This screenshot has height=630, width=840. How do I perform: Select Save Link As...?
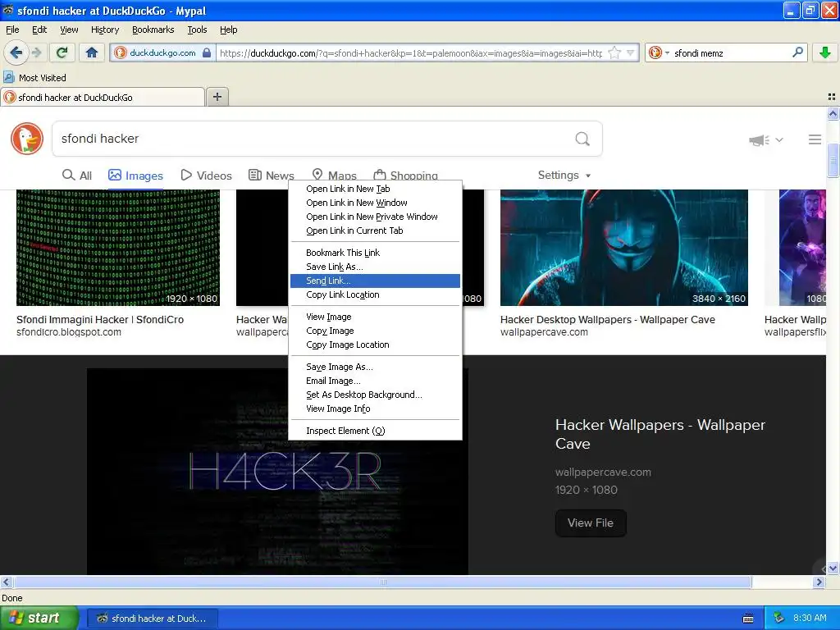coord(375,267)
